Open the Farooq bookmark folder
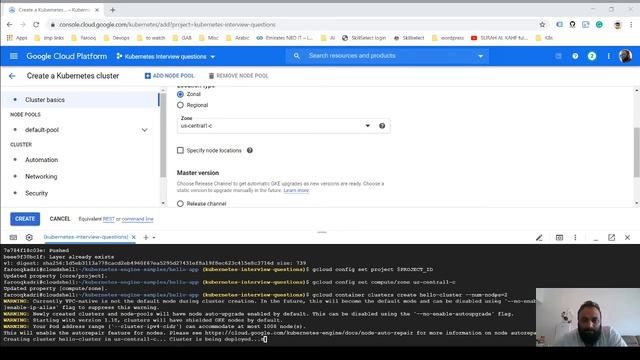640x360 pixels. pos(84,38)
